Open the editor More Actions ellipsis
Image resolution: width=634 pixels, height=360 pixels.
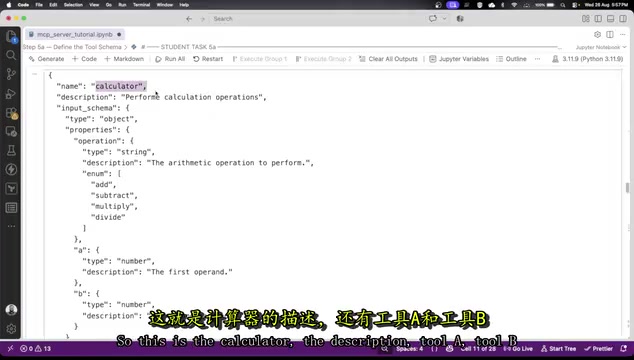pyautogui.click(x=623, y=34)
